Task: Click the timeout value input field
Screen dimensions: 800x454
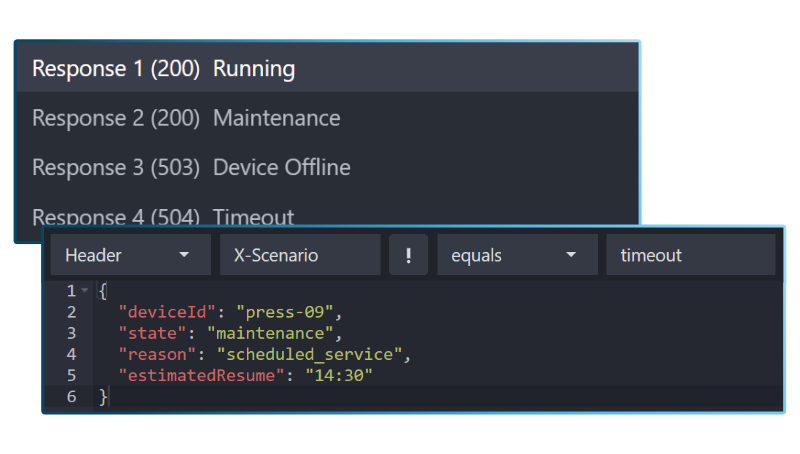Action: click(x=690, y=255)
